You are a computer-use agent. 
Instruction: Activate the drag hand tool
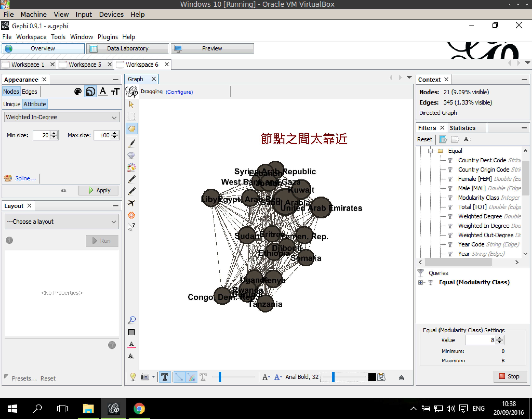(x=131, y=128)
